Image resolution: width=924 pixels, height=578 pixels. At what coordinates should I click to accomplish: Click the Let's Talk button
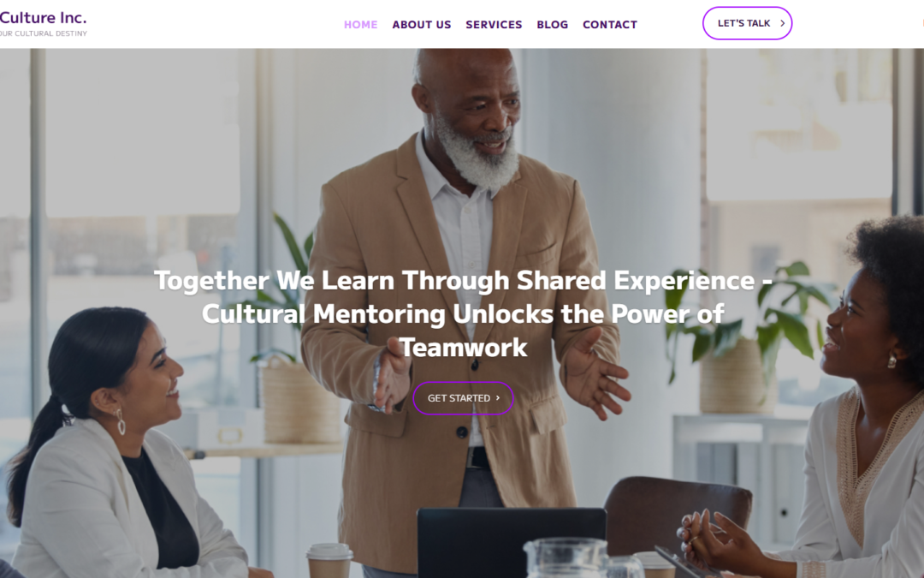coord(747,24)
